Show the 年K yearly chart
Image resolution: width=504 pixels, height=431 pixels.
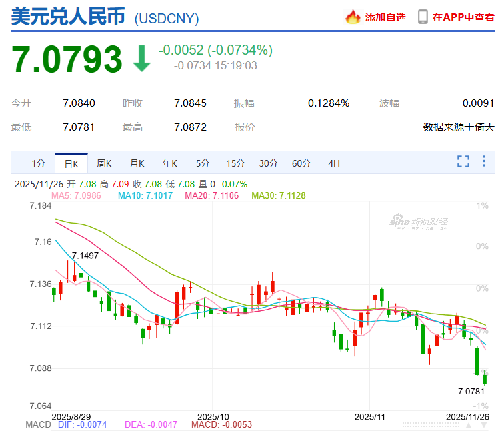pos(170,163)
